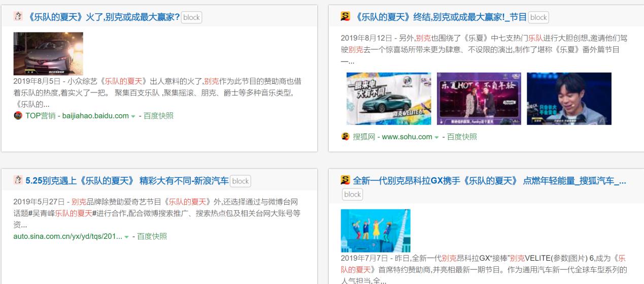Viewport: 644px width, 284px height.
Task: Click highlighted 别克 in the 2019年8月5日 snippet
Action: pos(211,81)
